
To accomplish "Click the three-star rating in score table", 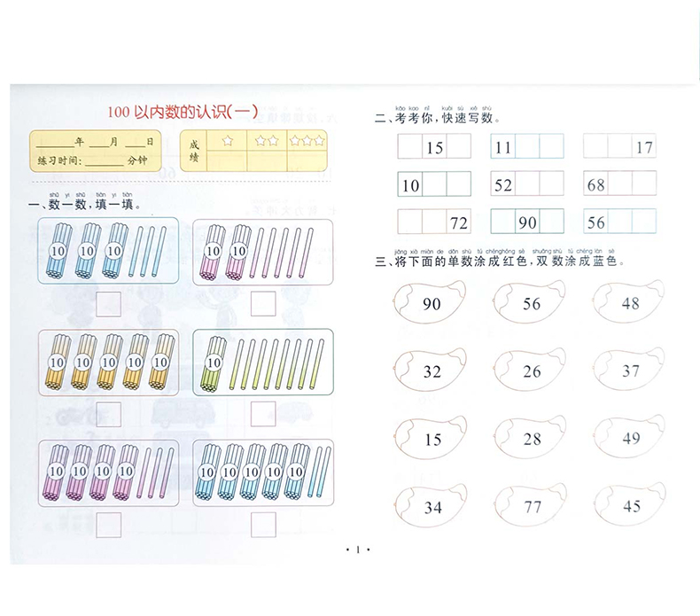I will [307, 140].
